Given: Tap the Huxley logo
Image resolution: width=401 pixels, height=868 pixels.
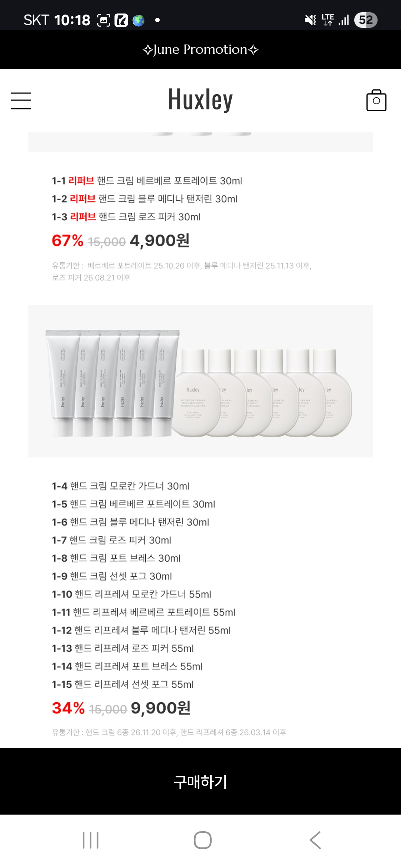Looking at the screenshot, I should pyautogui.click(x=200, y=99).
